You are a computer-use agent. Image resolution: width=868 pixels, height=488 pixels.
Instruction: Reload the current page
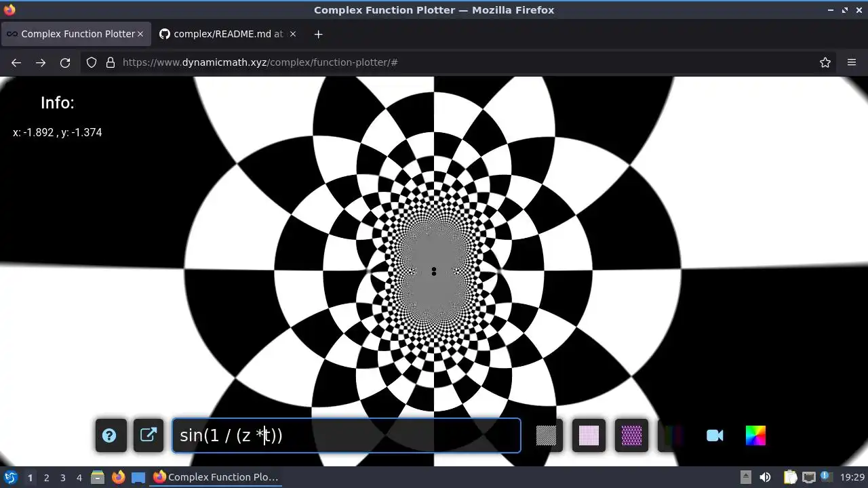pos(65,62)
